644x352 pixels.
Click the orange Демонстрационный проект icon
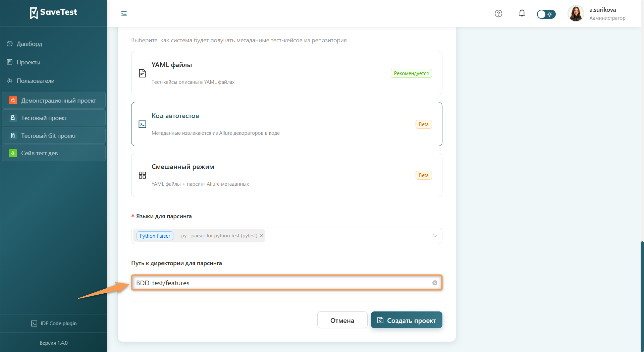[13, 100]
